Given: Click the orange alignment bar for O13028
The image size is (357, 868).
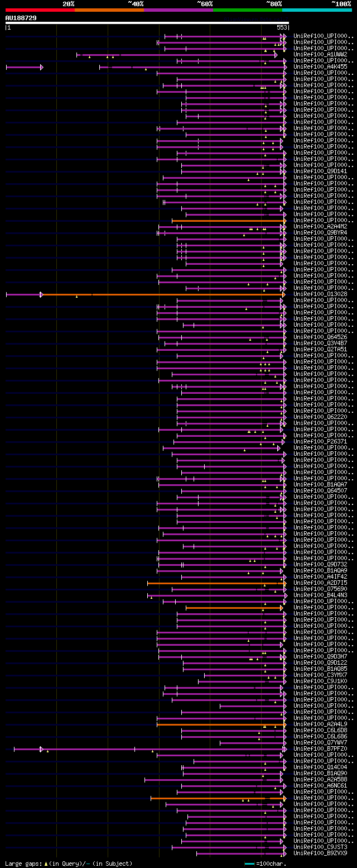Looking at the screenshot, I should click(163, 294).
